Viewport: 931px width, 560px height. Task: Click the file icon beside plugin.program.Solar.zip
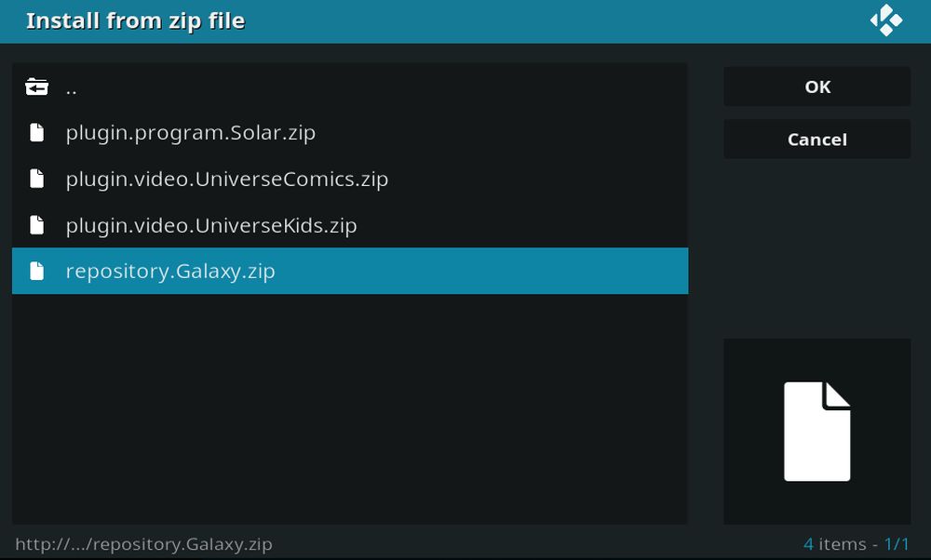point(36,133)
